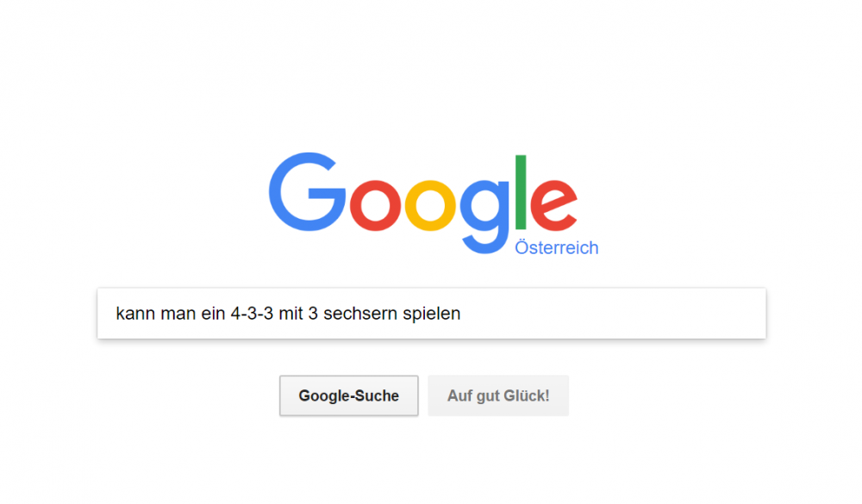The width and height of the screenshot is (862, 504).
Task: Click the white background below the buttons
Action: [432, 462]
